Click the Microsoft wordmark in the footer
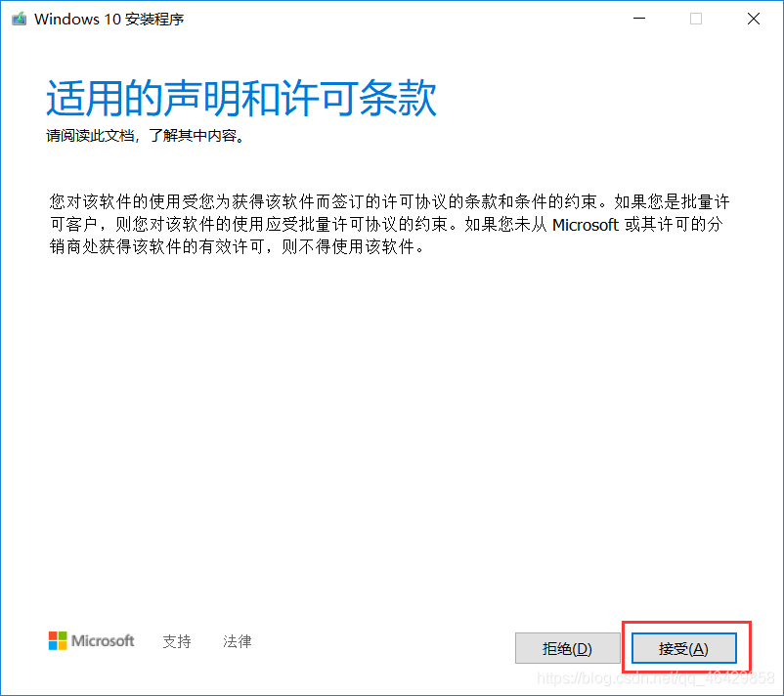The width and height of the screenshot is (784, 696). [x=103, y=640]
